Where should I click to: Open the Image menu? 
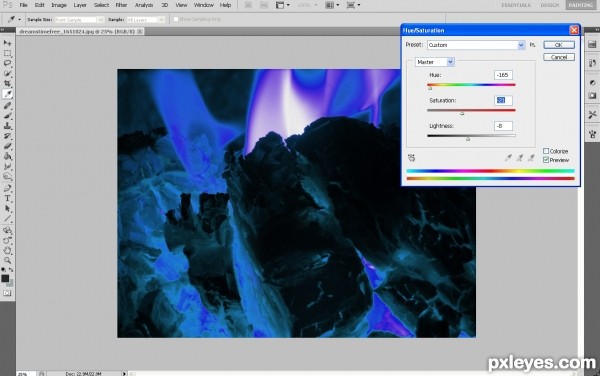(x=59, y=5)
